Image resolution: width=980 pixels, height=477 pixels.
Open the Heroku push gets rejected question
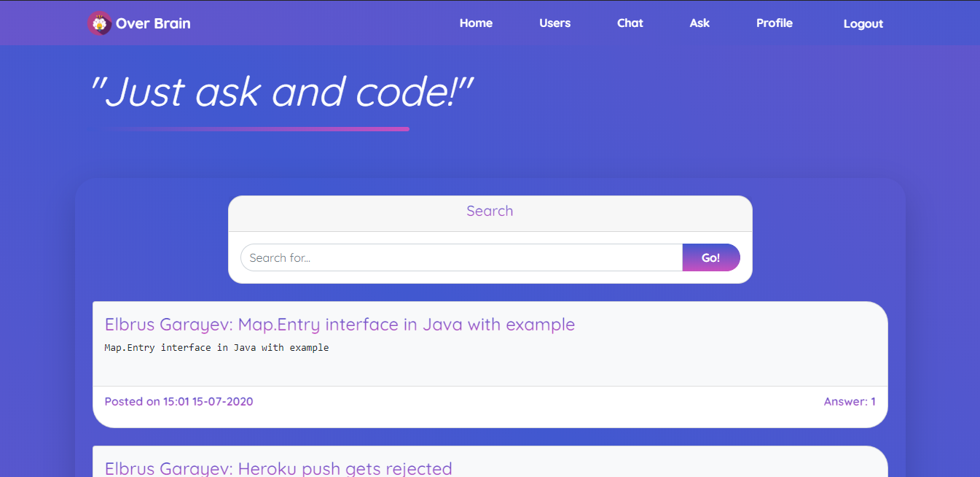click(x=278, y=468)
